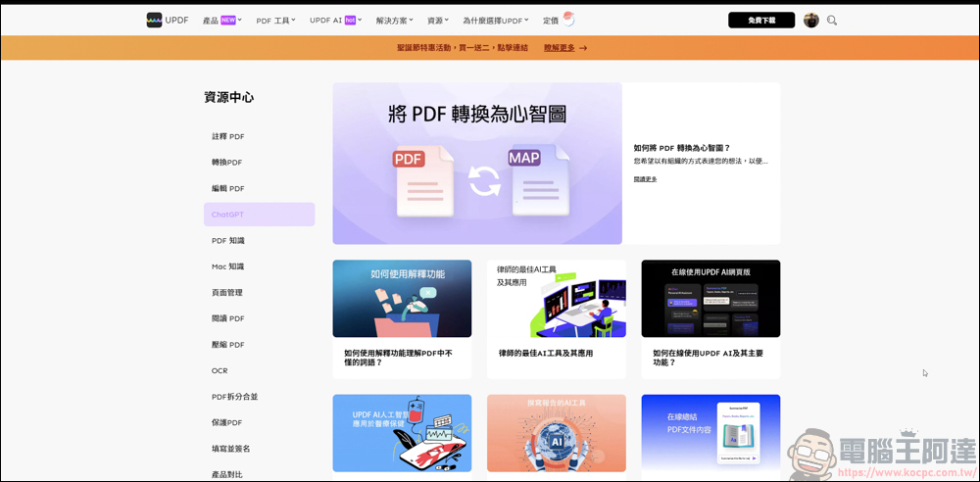Open the 律師的最佳AI工具 article thumbnail

click(557, 298)
